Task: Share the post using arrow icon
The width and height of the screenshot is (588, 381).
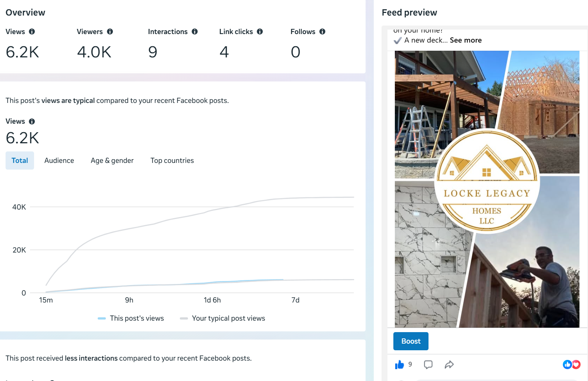Action: tap(449, 365)
